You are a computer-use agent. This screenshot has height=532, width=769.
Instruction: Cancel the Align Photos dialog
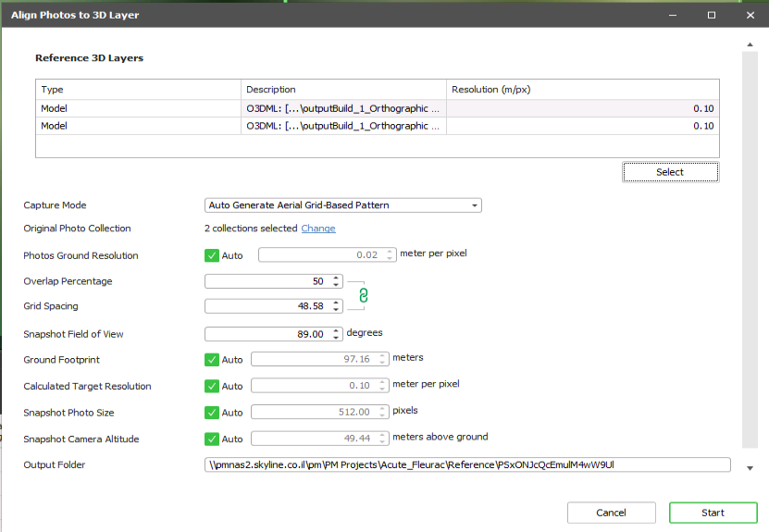pyautogui.click(x=611, y=513)
